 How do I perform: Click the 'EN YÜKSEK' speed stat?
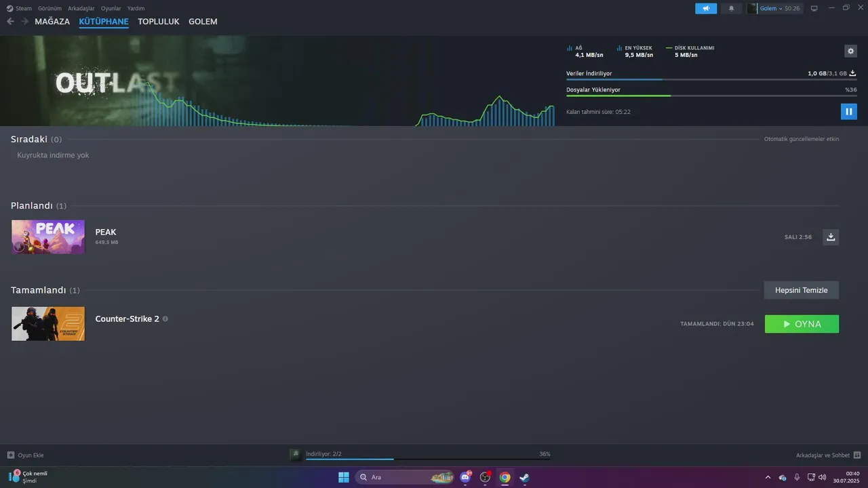[x=639, y=52]
